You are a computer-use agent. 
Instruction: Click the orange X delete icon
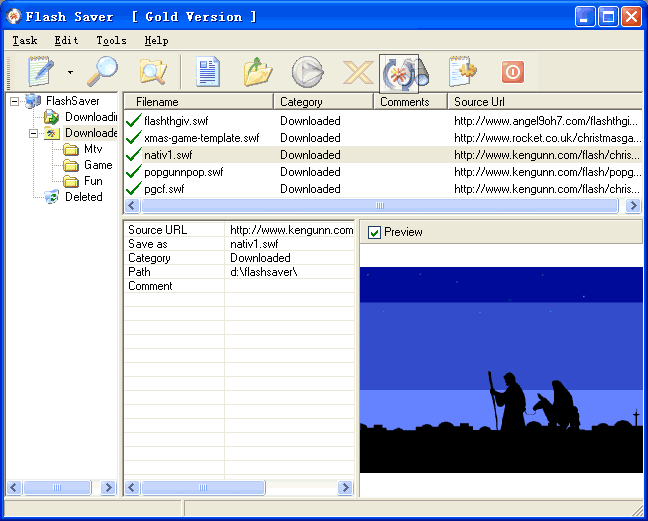coord(358,72)
